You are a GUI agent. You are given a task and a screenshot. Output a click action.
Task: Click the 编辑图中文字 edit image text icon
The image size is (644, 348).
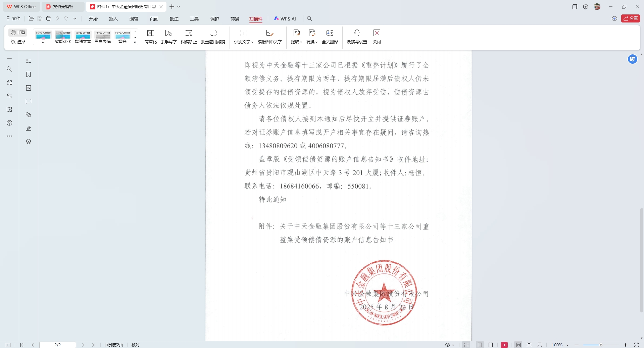click(x=270, y=37)
